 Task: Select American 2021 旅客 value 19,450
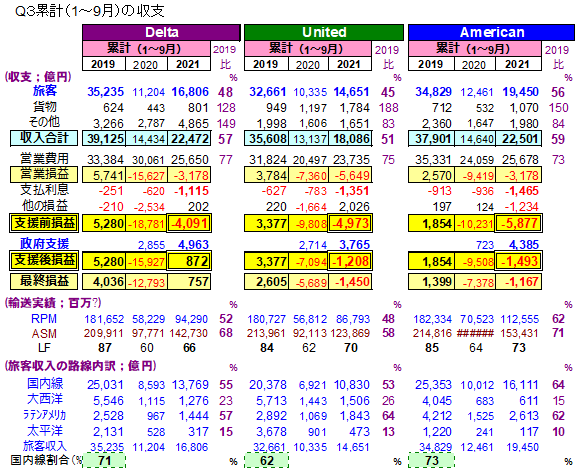pos(521,92)
